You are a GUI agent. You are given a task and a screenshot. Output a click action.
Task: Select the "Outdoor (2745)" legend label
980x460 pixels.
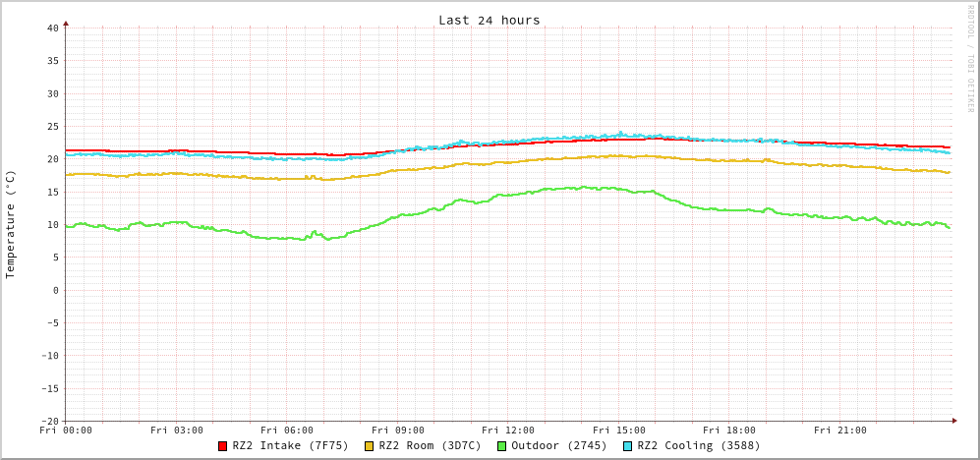pos(558,445)
